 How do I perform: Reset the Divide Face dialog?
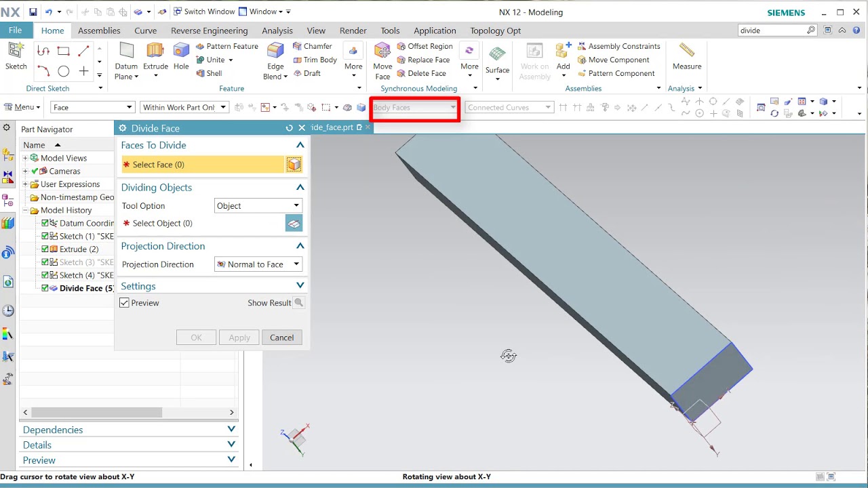(290, 128)
